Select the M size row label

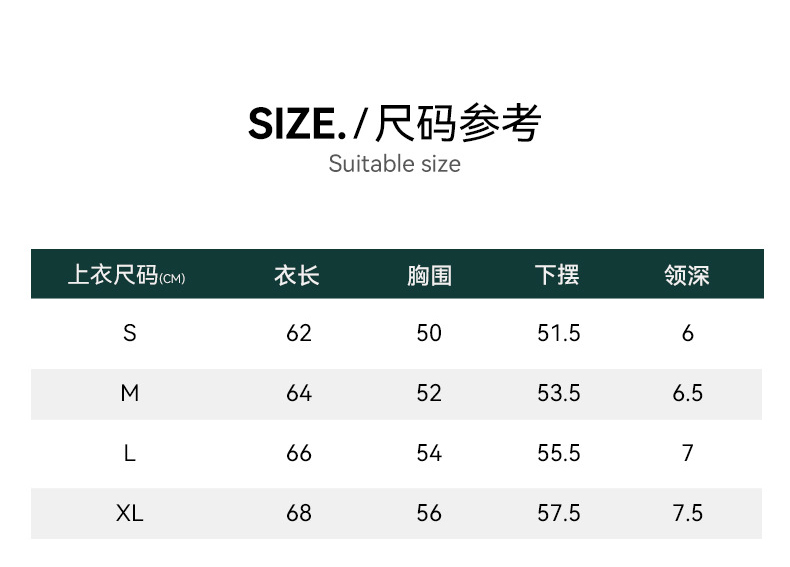[x=129, y=393]
